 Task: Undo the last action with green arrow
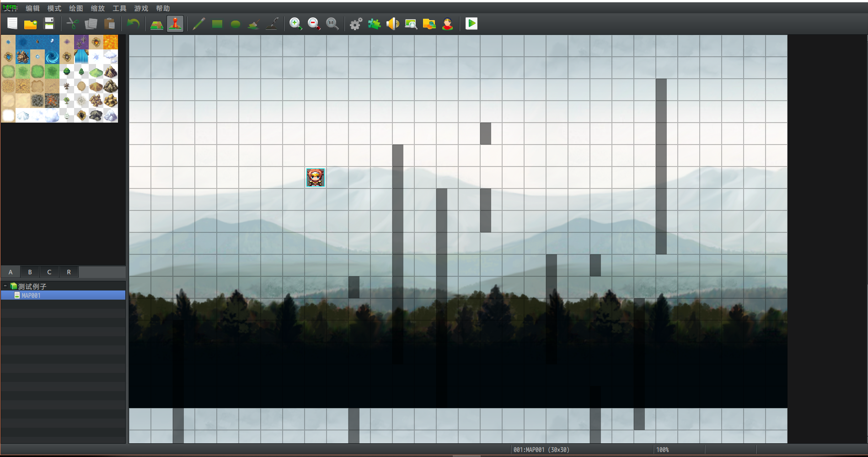tap(133, 24)
